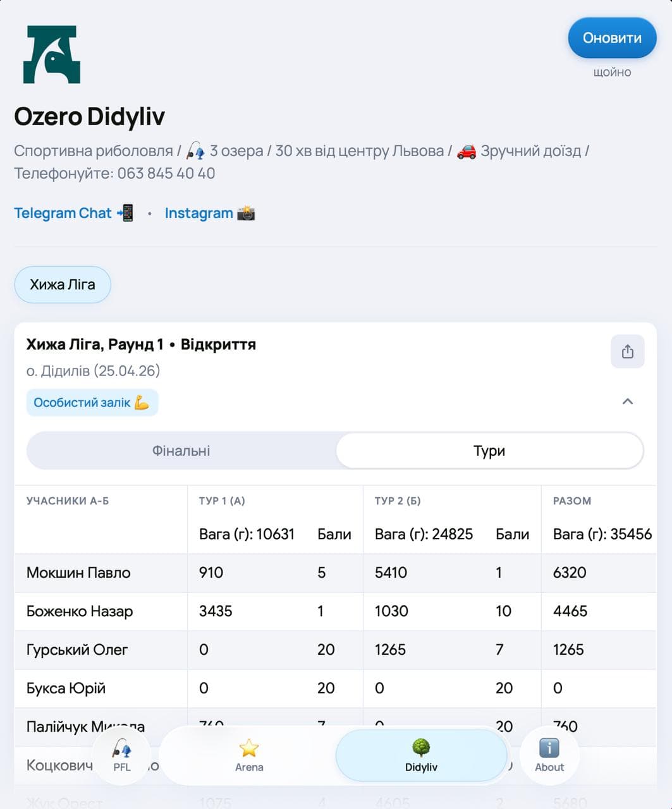Click the Оновити refresh button
Viewport: 672px width, 809px height.
(612, 38)
